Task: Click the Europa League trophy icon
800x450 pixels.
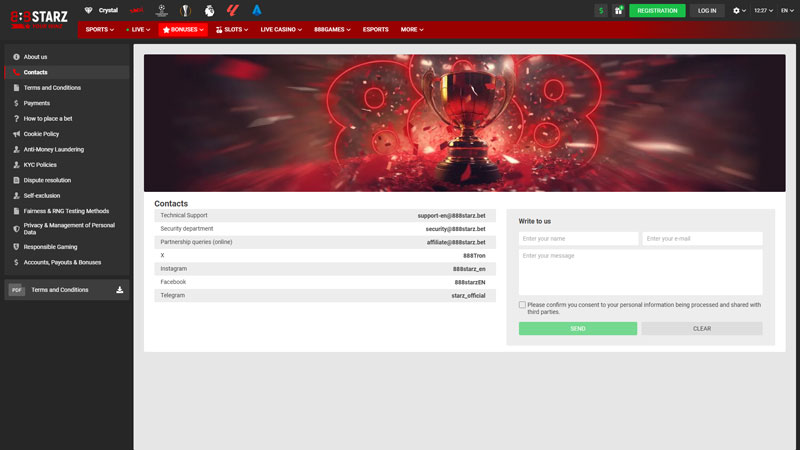Action: pos(185,10)
